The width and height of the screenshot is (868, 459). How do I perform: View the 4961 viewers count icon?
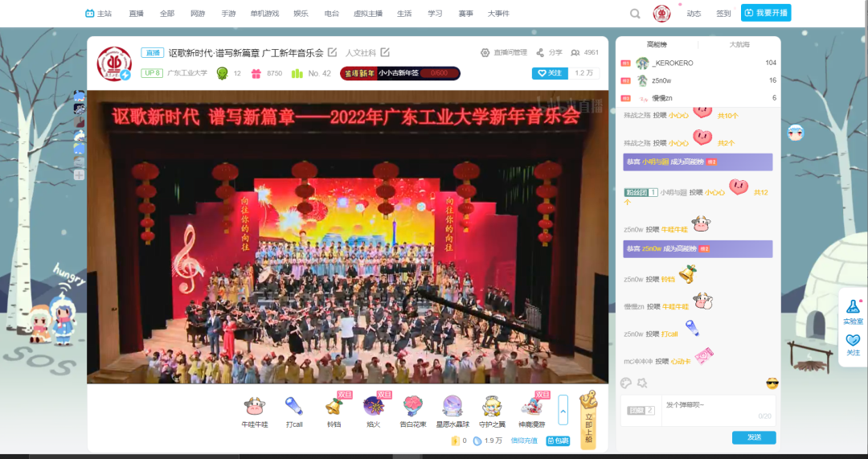(x=575, y=52)
